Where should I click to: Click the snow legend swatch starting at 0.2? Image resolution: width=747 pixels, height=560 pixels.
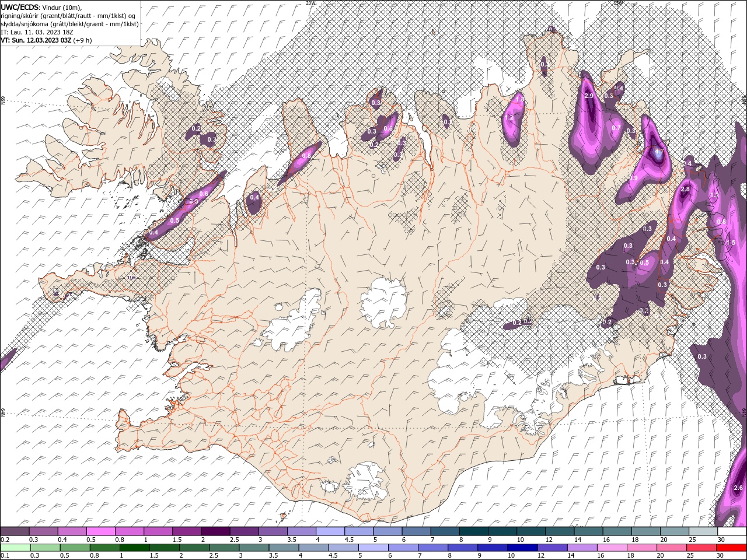pyautogui.click(x=15, y=531)
